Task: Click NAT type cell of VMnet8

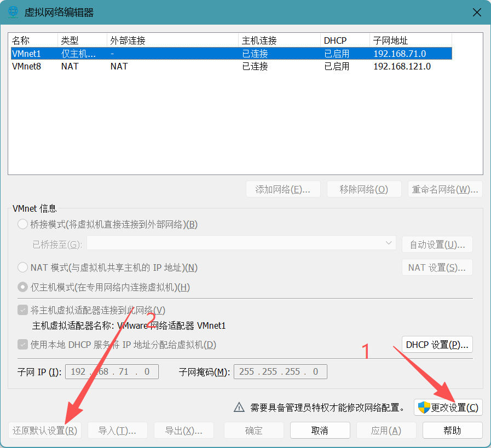Action: [70, 66]
